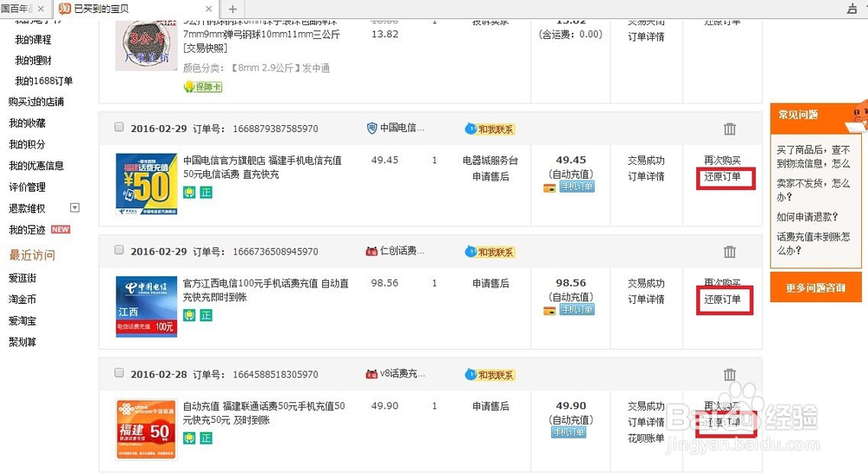
Task: Open 我的足迹 in sidebar
Action: click(27, 230)
